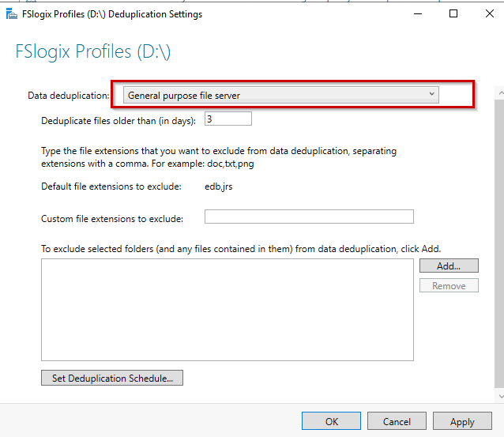504x437 pixels.
Task: Maximize the Deduplication Settings window
Action: (453, 13)
